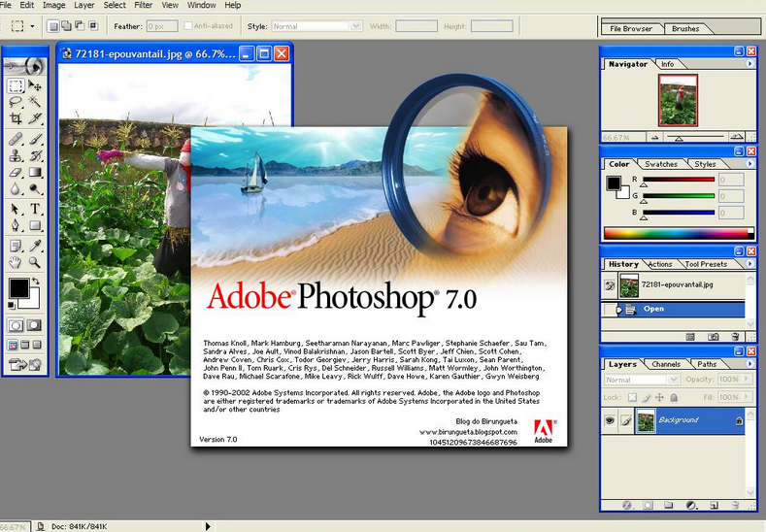Image resolution: width=766 pixels, height=532 pixels.
Task: Click History panel trash delete state icon
Action: (735, 337)
